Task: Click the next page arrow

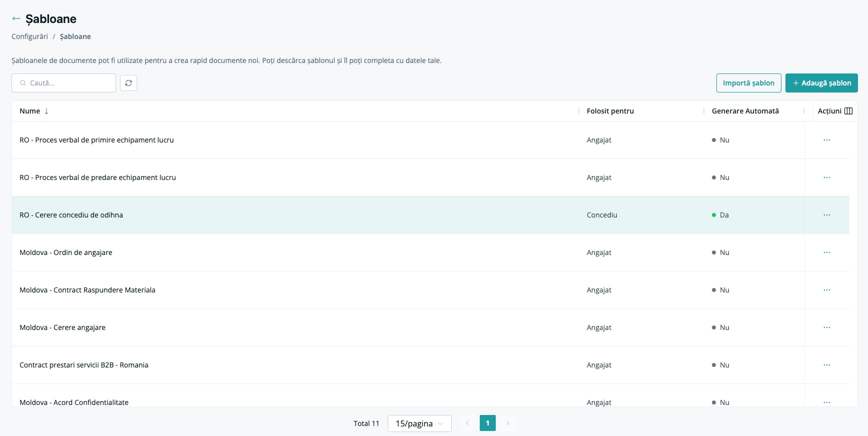Action: pyautogui.click(x=508, y=423)
